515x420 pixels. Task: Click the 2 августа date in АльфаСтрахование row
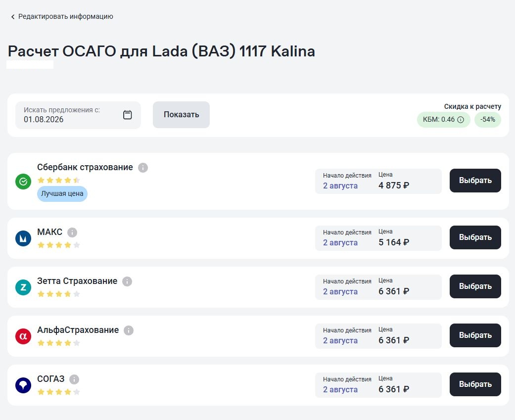(340, 340)
